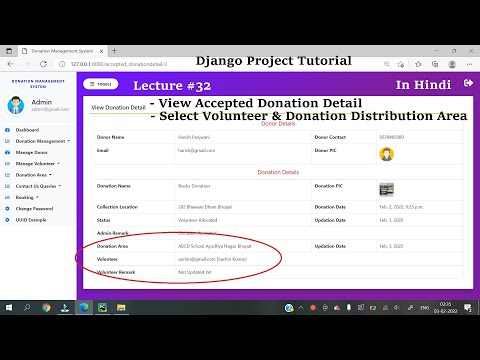Click the ENG language indicator
480x360 pixels.
[x=424, y=308]
